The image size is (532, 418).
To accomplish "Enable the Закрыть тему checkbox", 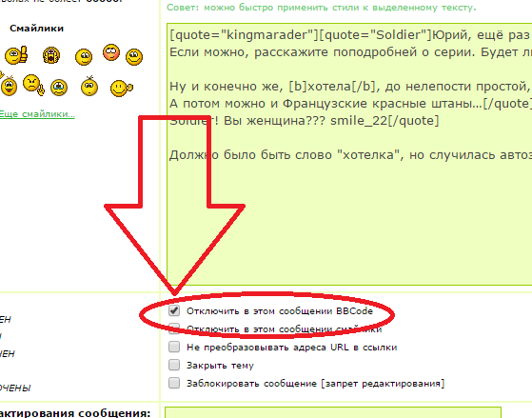I will 174,365.
